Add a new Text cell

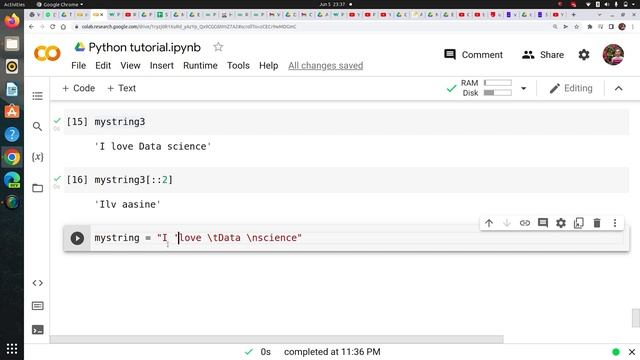[x=121, y=88]
